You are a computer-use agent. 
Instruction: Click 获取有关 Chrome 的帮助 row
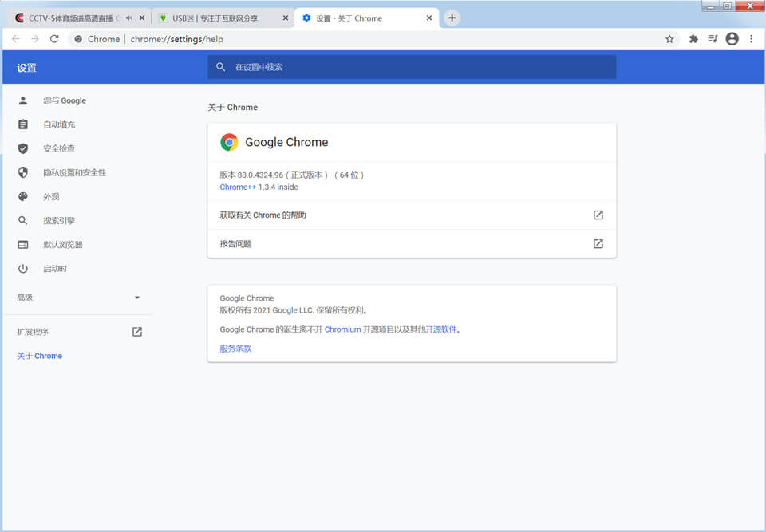click(x=412, y=215)
